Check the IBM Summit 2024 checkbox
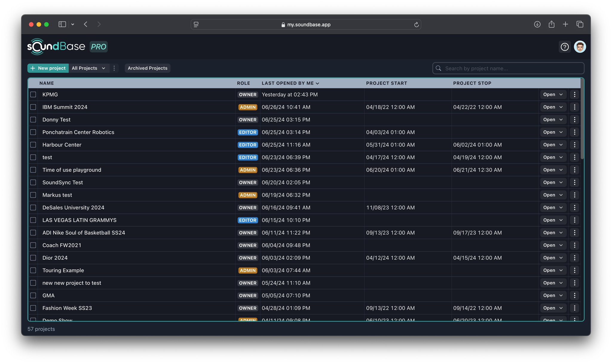Viewport: 612px width, 364px height. coord(33,107)
